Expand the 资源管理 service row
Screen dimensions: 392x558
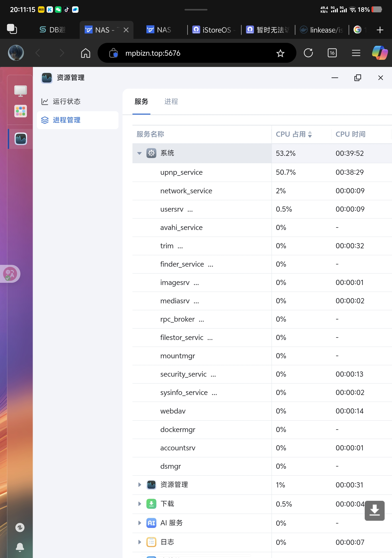[x=140, y=485]
